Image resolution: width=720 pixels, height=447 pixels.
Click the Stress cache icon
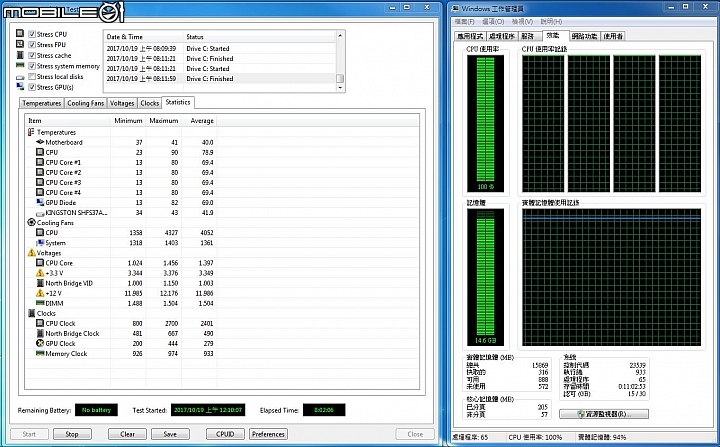[20, 55]
